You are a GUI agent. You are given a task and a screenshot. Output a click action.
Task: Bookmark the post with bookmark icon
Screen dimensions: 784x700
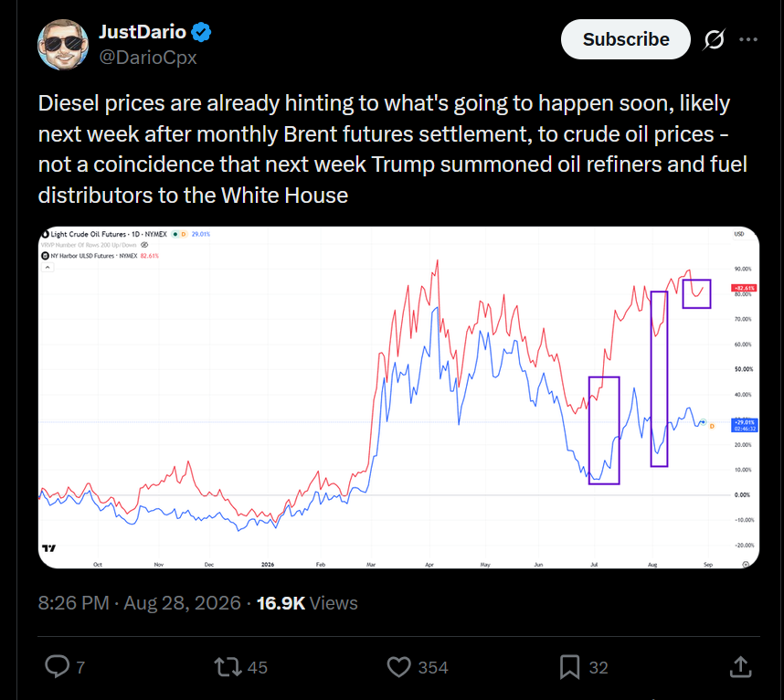(569, 667)
